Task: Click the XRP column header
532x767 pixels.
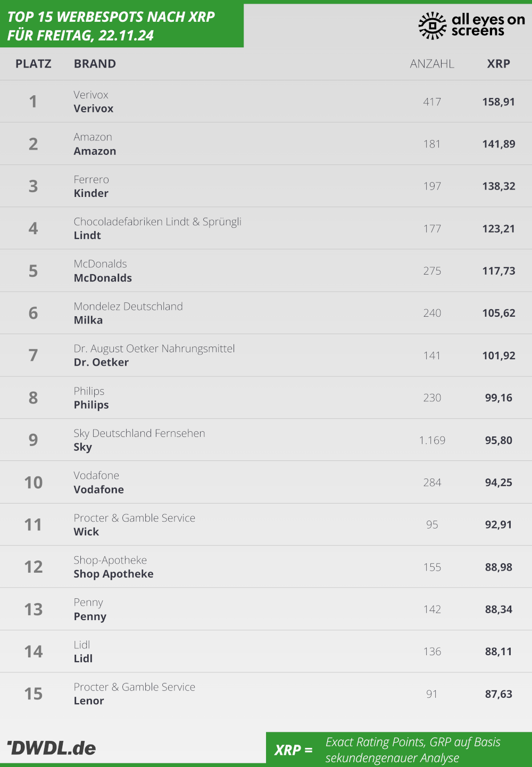Action: pos(498,64)
